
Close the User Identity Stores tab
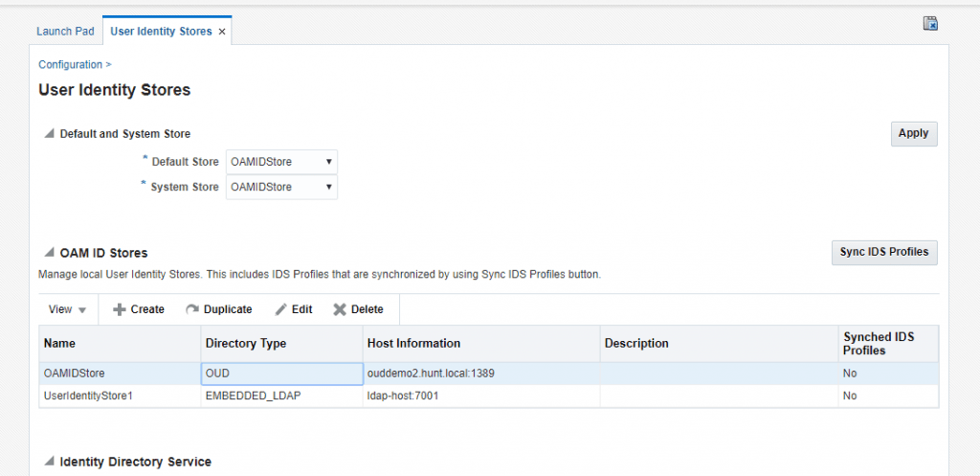pos(222,32)
